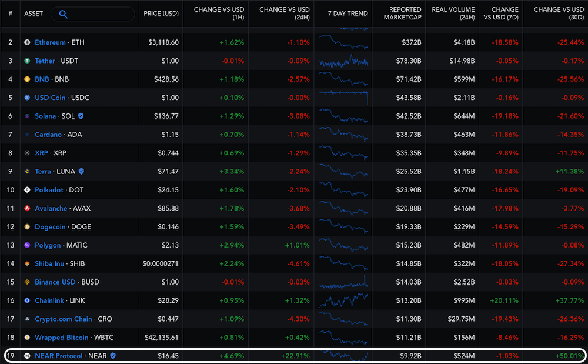Open the BNB asset link
Image resolution: width=588 pixels, height=364 pixels.
click(x=42, y=79)
